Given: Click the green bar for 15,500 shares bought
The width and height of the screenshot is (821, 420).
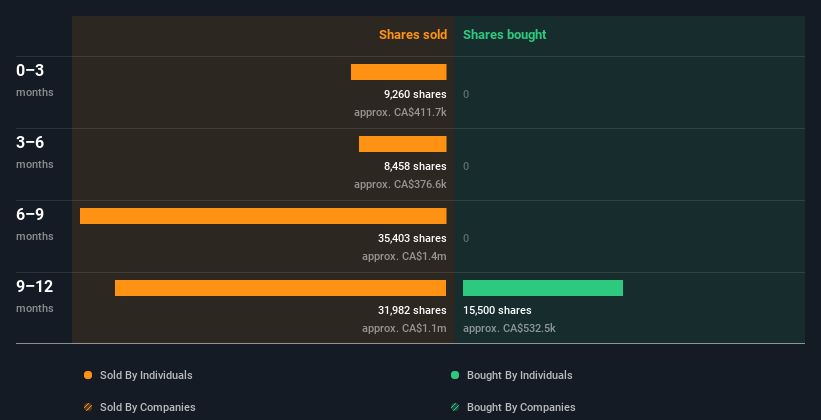Looking at the screenshot, I should point(543,288).
